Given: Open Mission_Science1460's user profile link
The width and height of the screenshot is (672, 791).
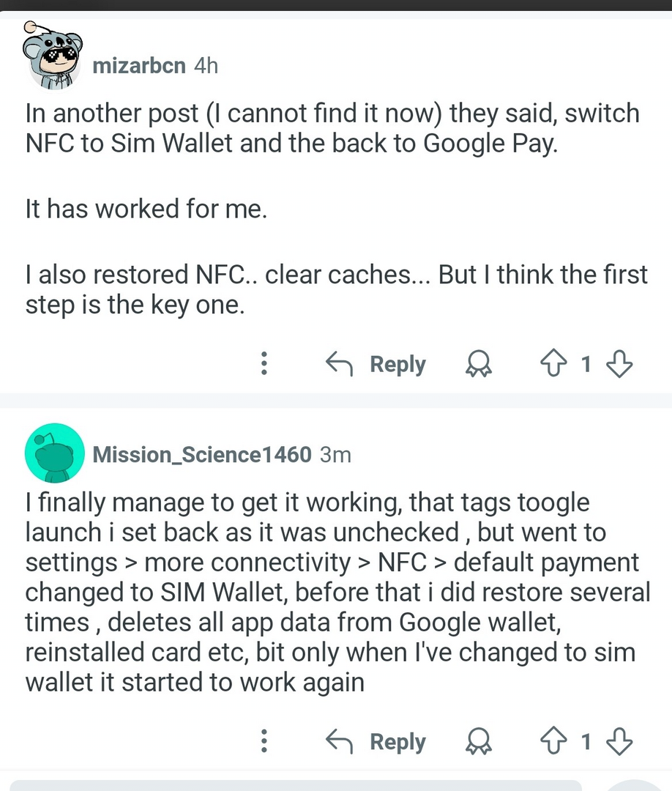Looking at the screenshot, I should tap(201, 454).
